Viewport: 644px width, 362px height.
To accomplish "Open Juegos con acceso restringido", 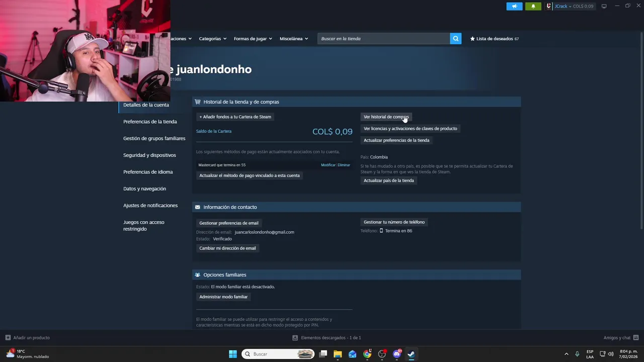I will tap(144, 225).
